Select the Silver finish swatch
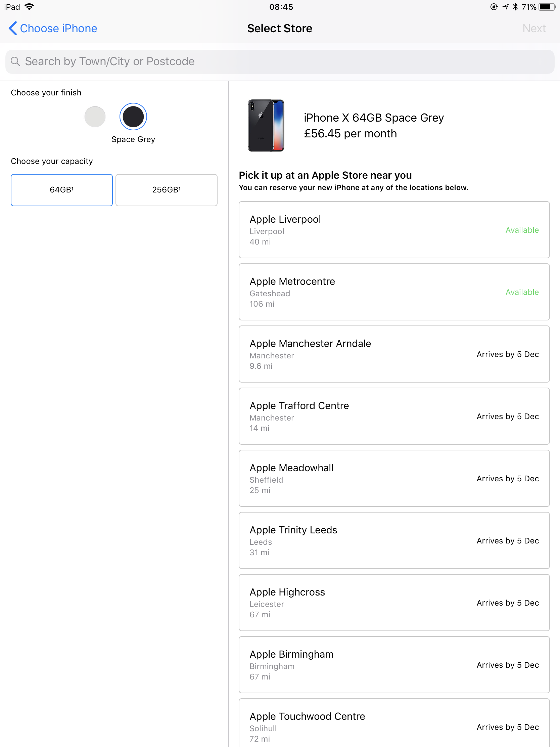This screenshot has height=747, width=560. (95, 117)
